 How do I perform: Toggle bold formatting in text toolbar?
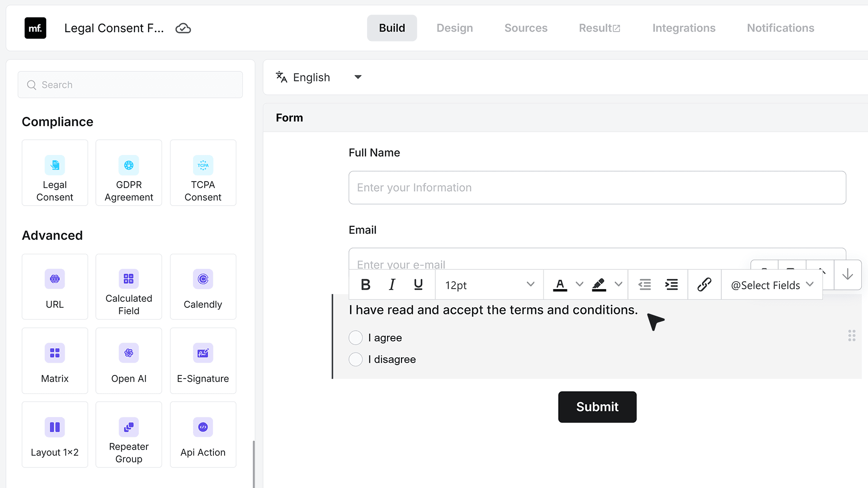pos(366,285)
